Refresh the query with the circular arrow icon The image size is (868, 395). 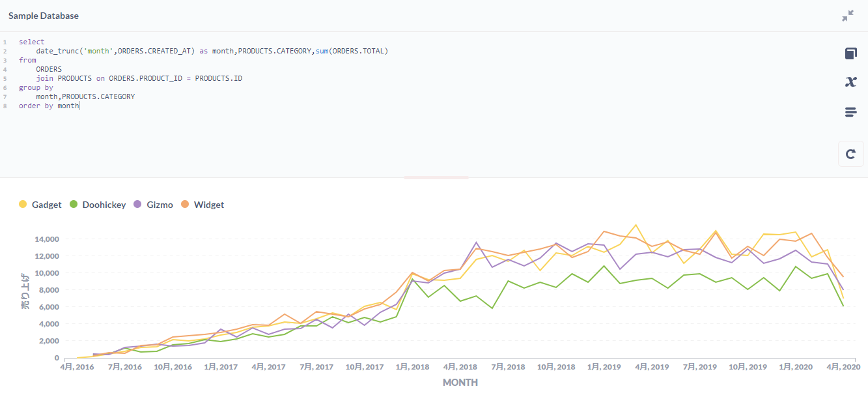click(850, 154)
